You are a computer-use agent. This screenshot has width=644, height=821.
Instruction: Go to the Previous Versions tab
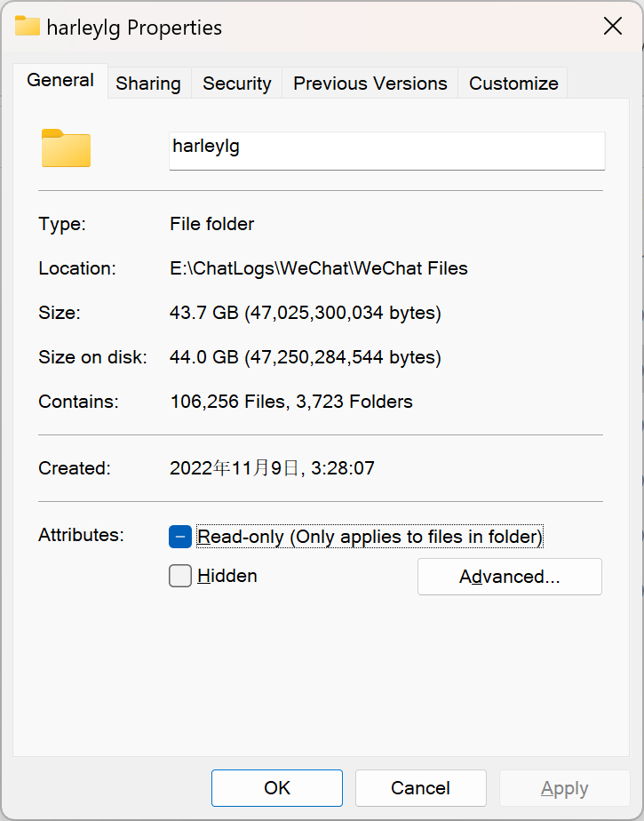(370, 84)
